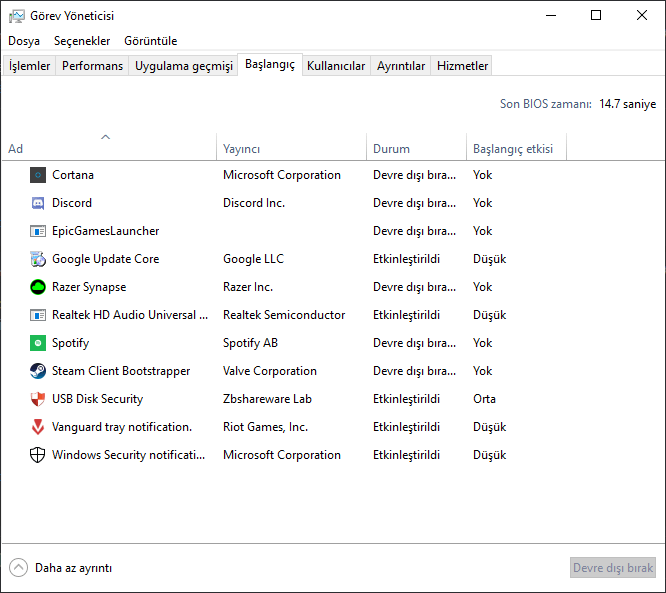Viewport: 666px width, 593px height.
Task: Click Düşük impact in Vanguard row
Action: [489, 427]
